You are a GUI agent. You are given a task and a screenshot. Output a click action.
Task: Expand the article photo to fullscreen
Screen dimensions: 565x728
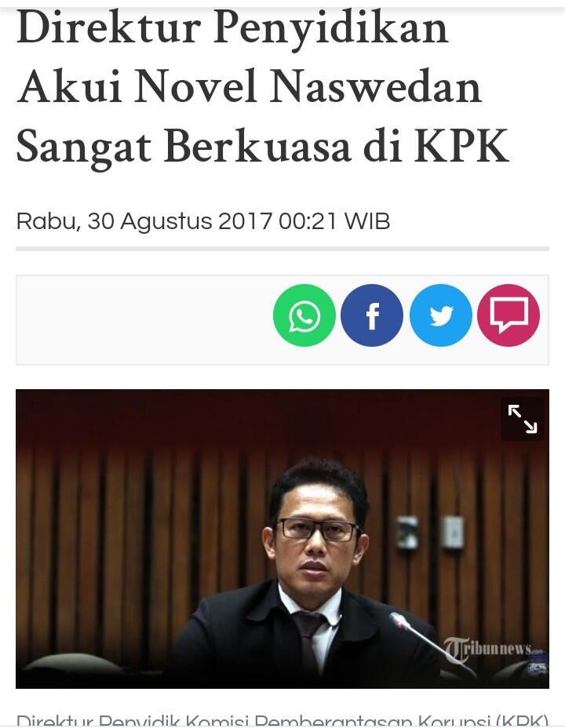tap(523, 419)
